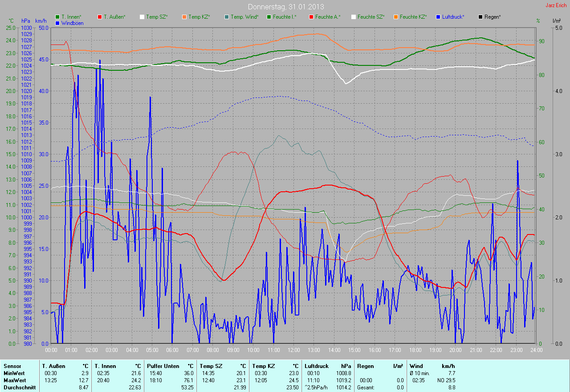
Task: Click the Temp KZ* legend label
Action: [200, 17]
